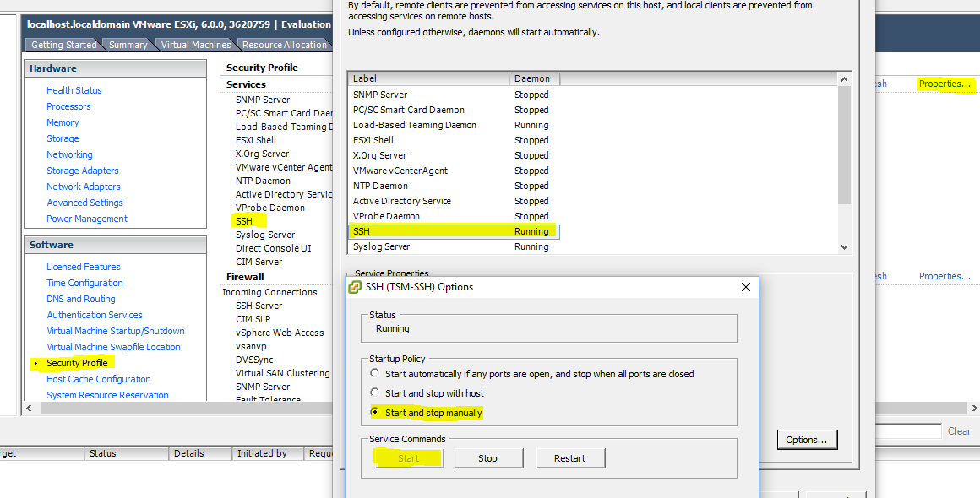Open Networking configuration
The width and height of the screenshot is (980, 498).
coord(69,154)
